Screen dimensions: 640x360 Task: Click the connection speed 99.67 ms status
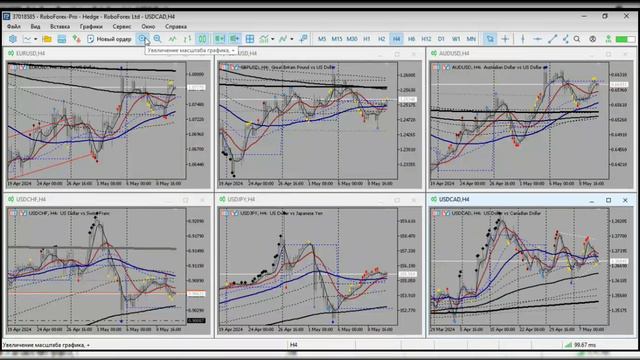point(580,345)
